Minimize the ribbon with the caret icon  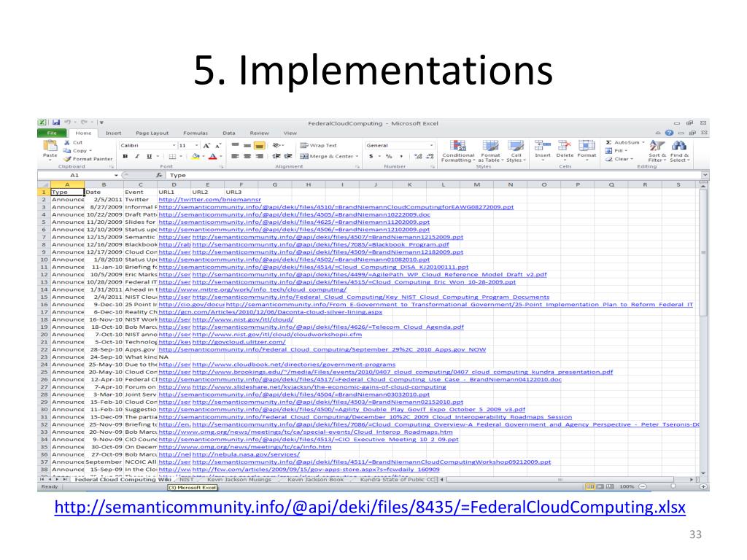pyautogui.click(x=658, y=133)
